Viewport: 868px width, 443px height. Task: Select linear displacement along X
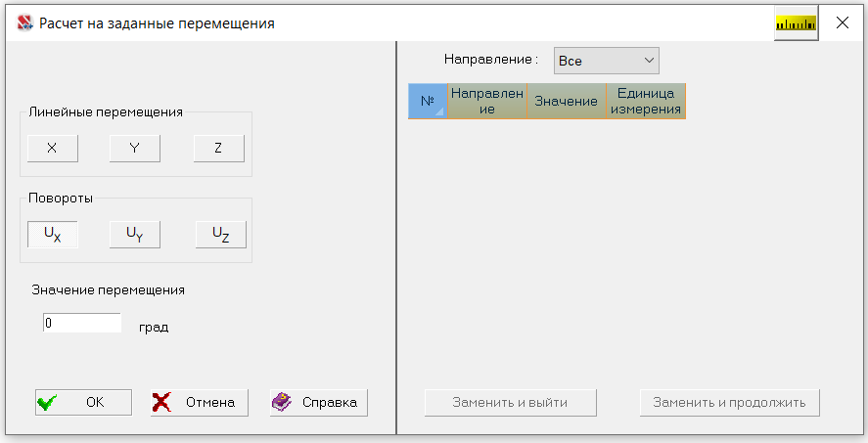[x=53, y=149]
